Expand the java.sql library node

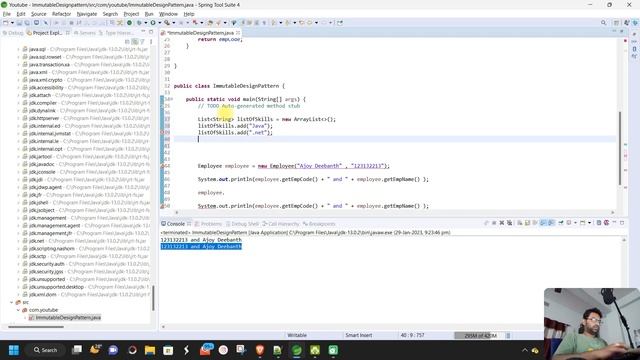18,49
